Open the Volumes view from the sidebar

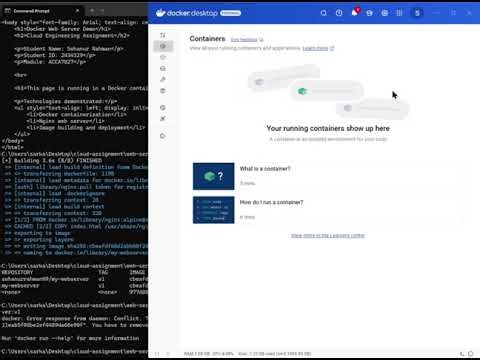click(x=163, y=68)
